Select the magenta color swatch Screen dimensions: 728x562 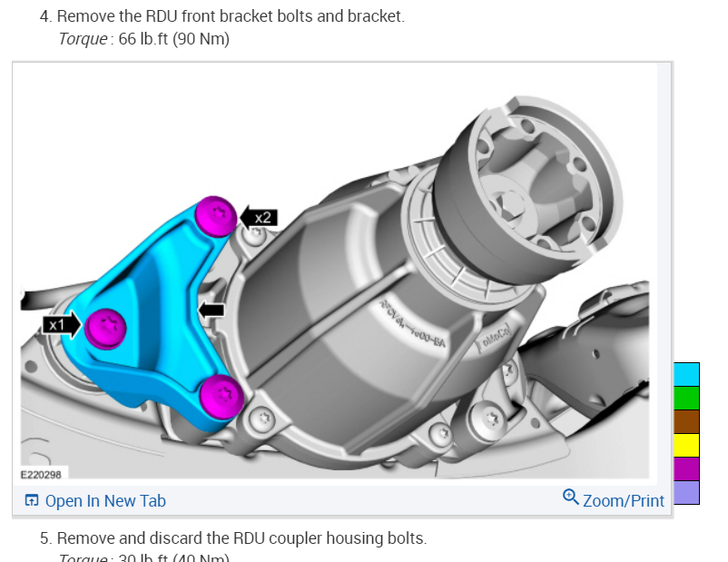click(686, 469)
